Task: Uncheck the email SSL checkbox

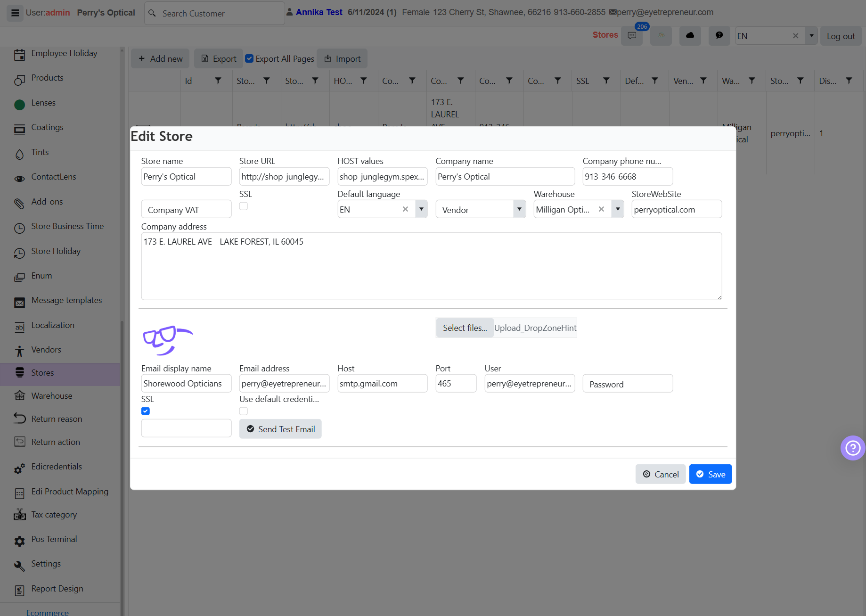Action: tap(146, 411)
